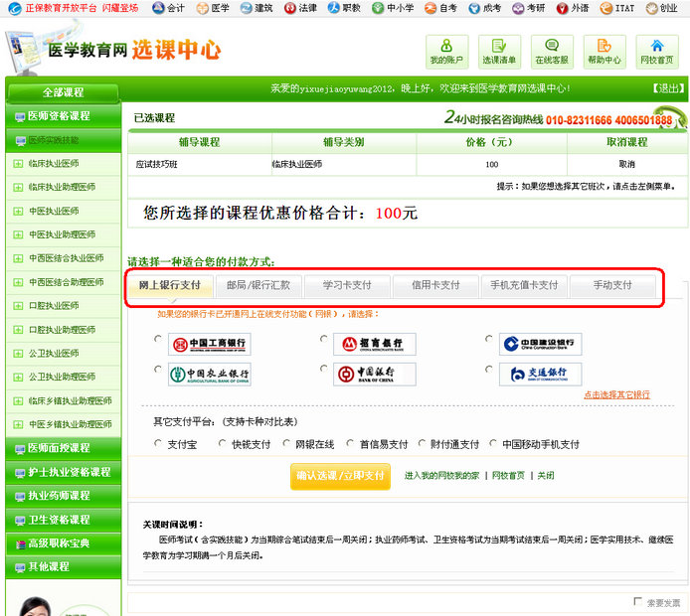Screen dimensions: 690x616
Task: Expand the 护士执业资格课程 sidebar section
Action: click(x=64, y=472)
